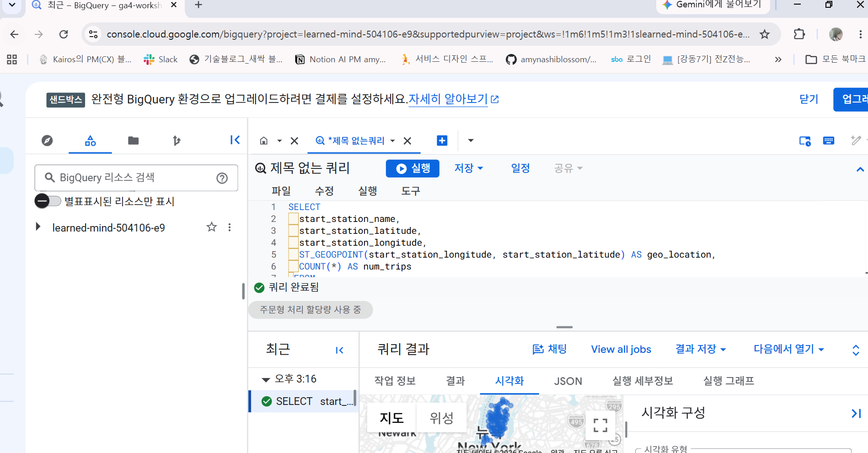Open the untitled query tab options arrow

coord(392,141)
